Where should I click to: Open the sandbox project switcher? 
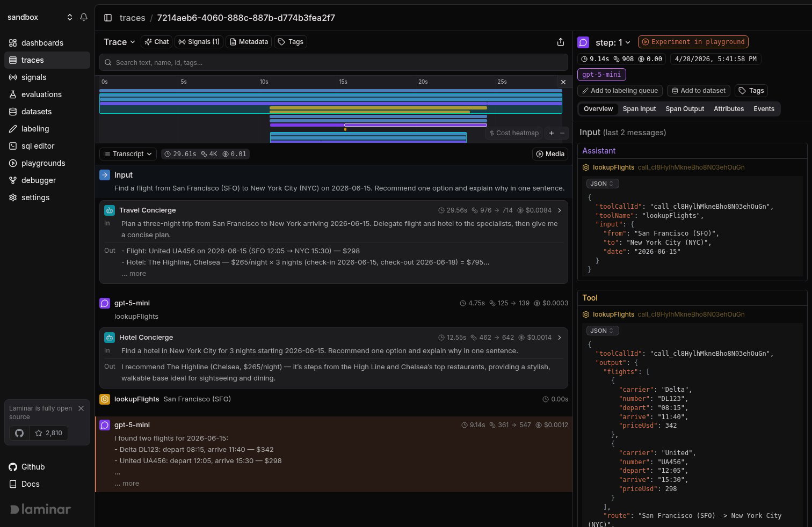pos(40,17)
